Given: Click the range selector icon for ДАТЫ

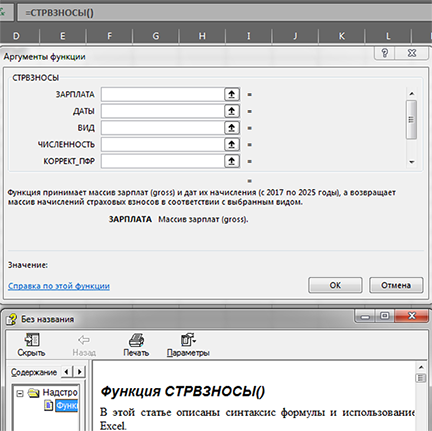Looking at the screenshot, I should point(232,111).
